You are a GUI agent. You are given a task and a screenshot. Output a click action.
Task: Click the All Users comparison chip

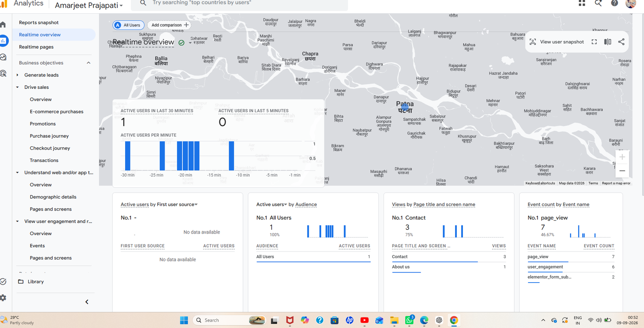128,25
